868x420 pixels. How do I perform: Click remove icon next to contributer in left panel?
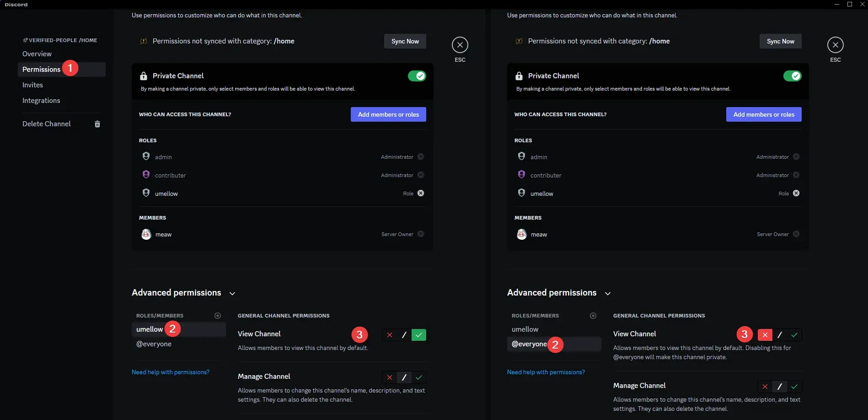point(421,175)
